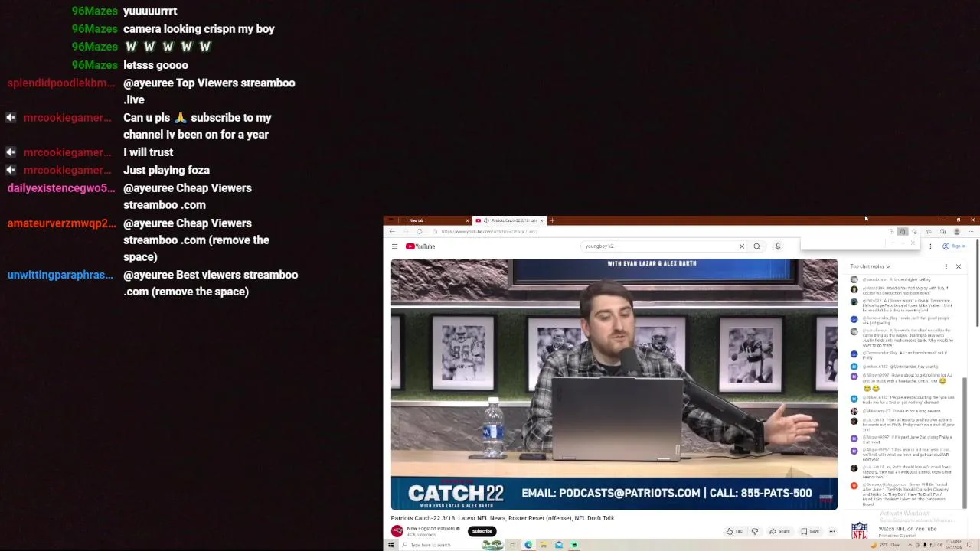Click dailyexistencegwo5 username in stream chat
980x551 pixels.
[x=61, y=187]
